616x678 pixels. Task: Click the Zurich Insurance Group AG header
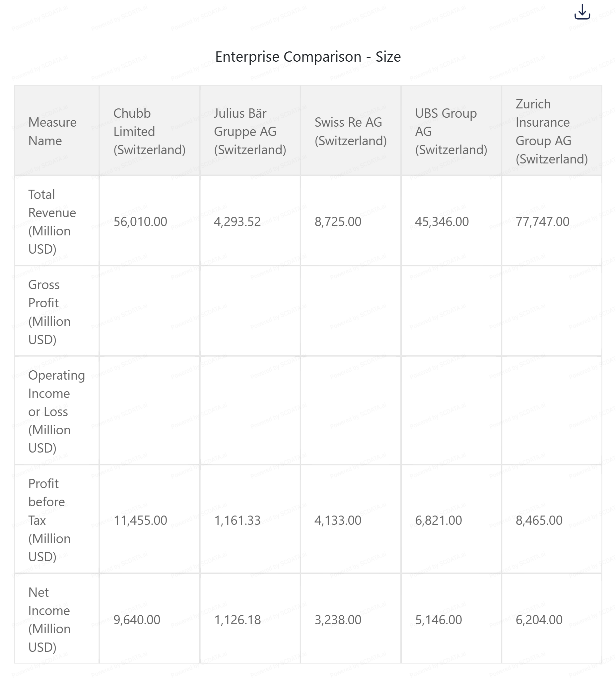[x=551, y=132]
